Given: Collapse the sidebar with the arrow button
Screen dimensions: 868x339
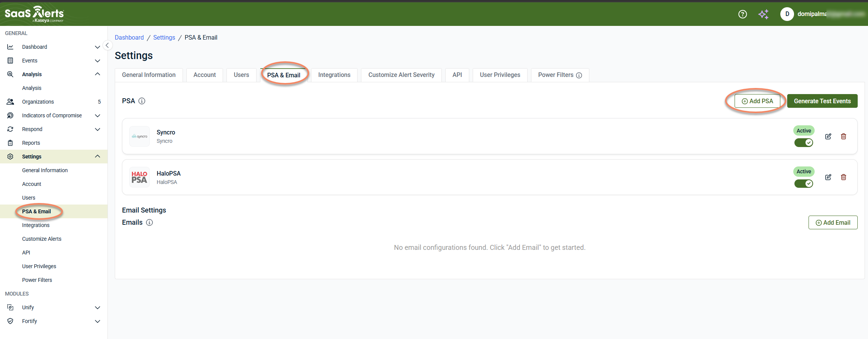Looking at the screenshot, I should [x=107, y=45].
